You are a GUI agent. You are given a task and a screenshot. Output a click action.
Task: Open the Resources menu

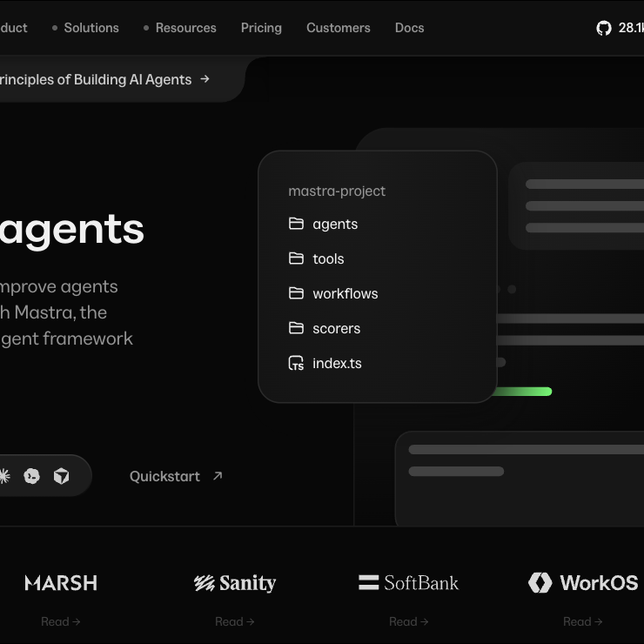pos(185,28)
